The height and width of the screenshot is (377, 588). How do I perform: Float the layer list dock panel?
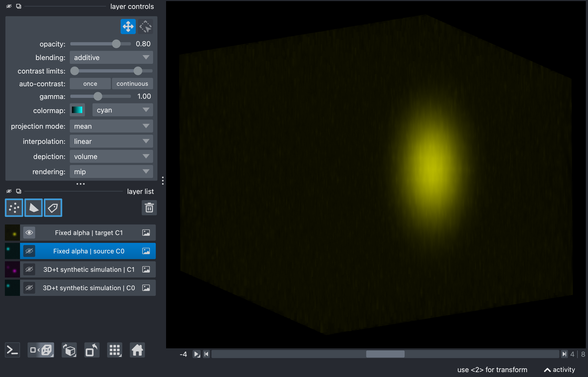[19, 191]
